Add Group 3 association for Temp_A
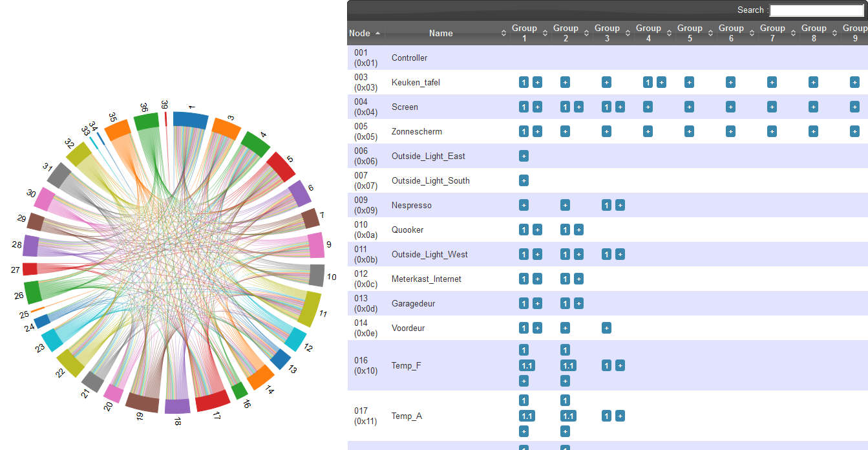 (x=620, y=416)
